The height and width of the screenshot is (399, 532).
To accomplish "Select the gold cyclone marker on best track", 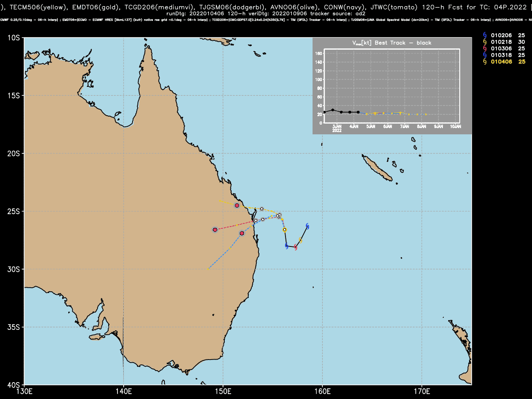I will click(301, 241).
